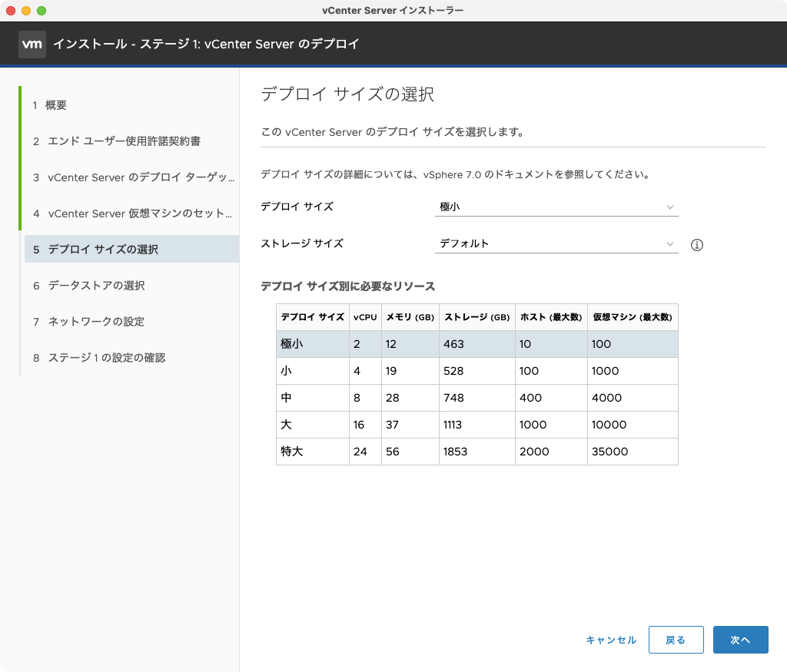787x672 pixels.
Task: Click the vm logo in header
Action: point(32,44)
